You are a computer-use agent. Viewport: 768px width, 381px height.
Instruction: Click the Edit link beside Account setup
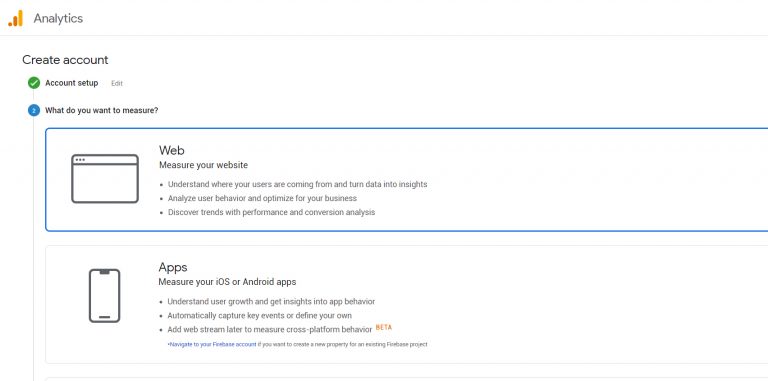[117, 84]
